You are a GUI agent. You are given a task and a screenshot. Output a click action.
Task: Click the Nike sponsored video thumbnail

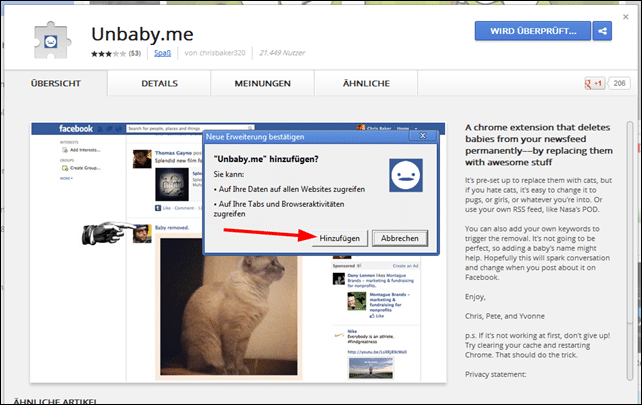click(x=371, y=368)
